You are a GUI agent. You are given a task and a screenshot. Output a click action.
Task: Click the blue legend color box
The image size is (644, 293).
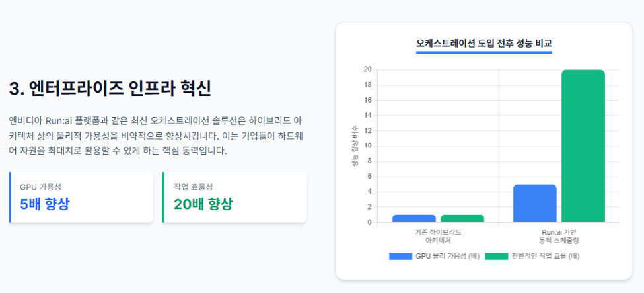tap(400, 256)
